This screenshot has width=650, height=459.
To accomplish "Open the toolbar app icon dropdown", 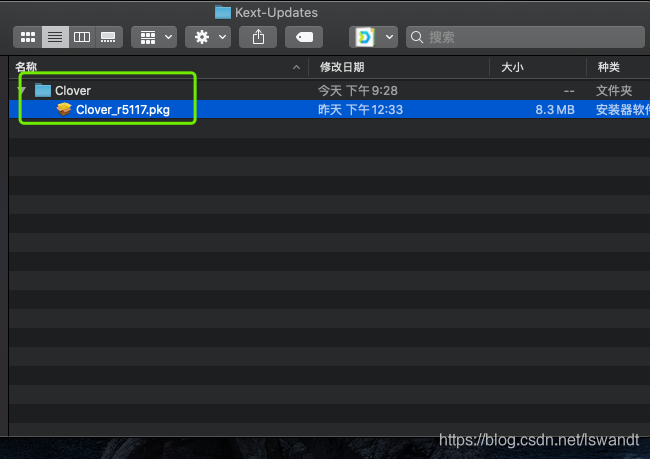I will pyautogui.click(x=373, y=37).
